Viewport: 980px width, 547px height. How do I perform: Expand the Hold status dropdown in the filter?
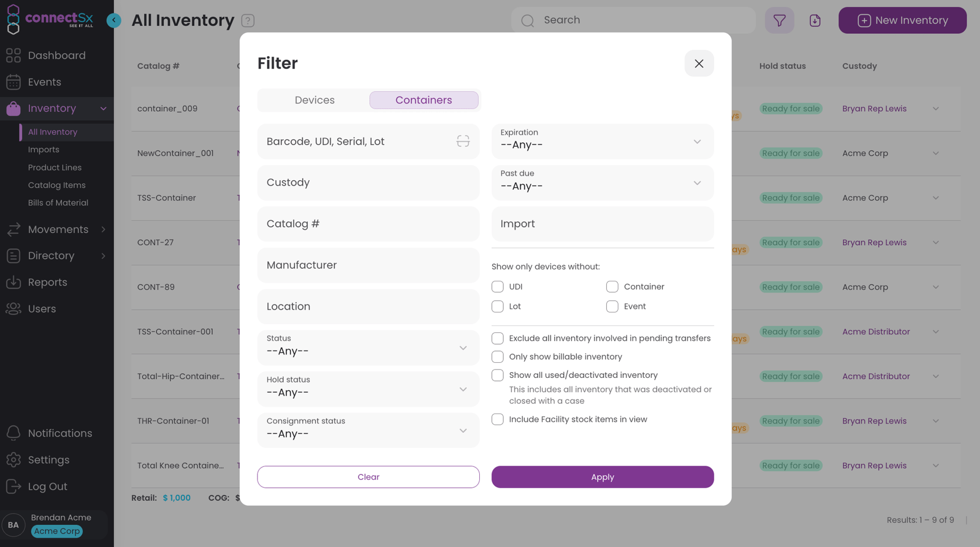tap(368, 388)
